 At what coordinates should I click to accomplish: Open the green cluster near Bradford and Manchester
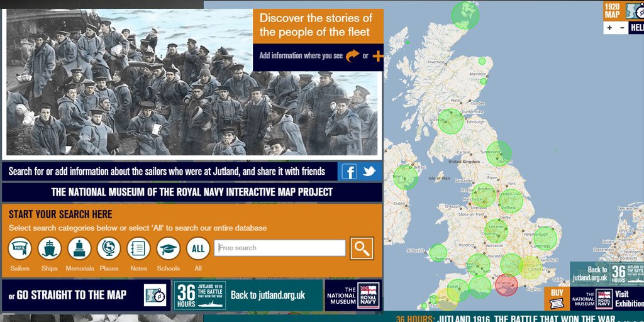tap(484, 195)
